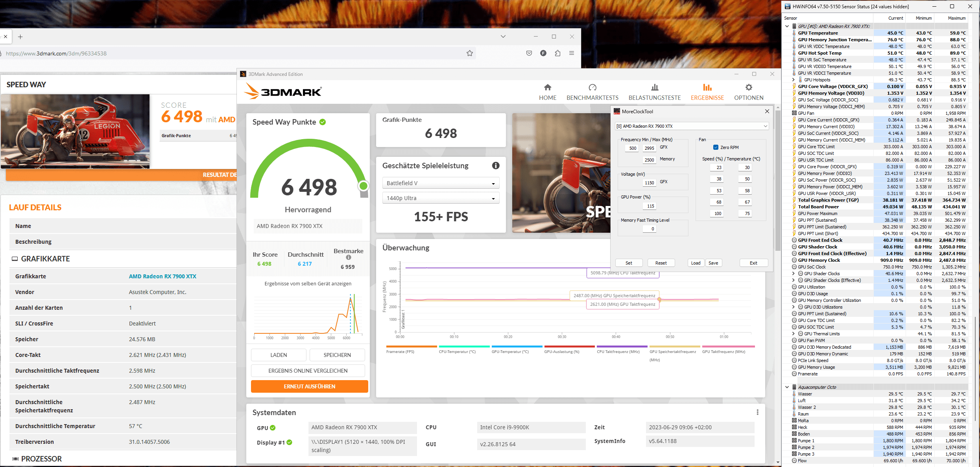The image size is (980, 467).
Task: Collapse the Aquacomputer Octo sensor group
Action: click(x=787, y=387)
